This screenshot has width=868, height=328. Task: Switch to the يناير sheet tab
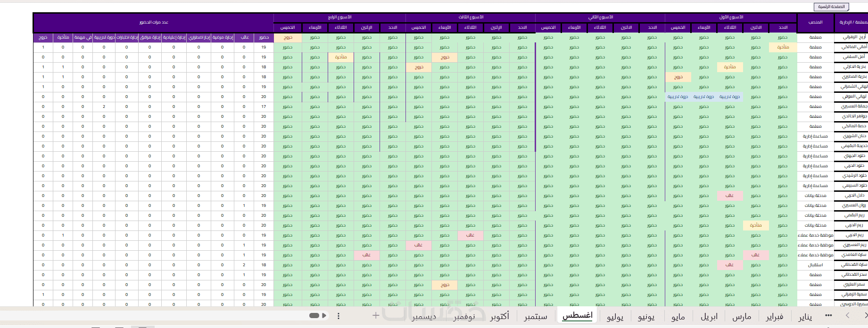(x=805, y=316)
